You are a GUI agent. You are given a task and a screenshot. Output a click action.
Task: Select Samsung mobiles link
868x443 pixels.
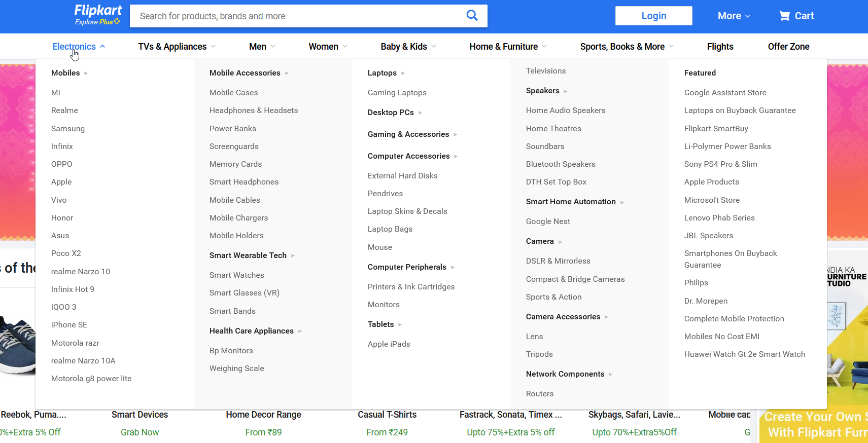(x=68, y=129)
